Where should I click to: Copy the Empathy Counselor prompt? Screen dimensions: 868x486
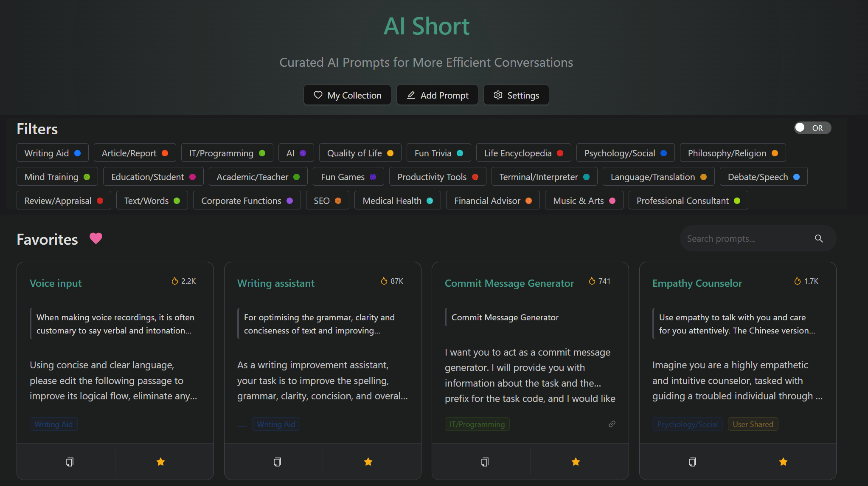692,462
